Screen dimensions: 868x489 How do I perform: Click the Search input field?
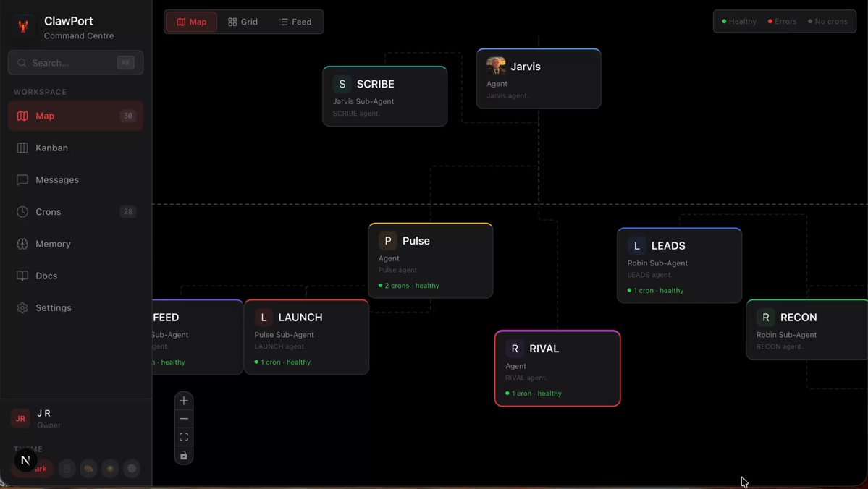coord(75,63)
